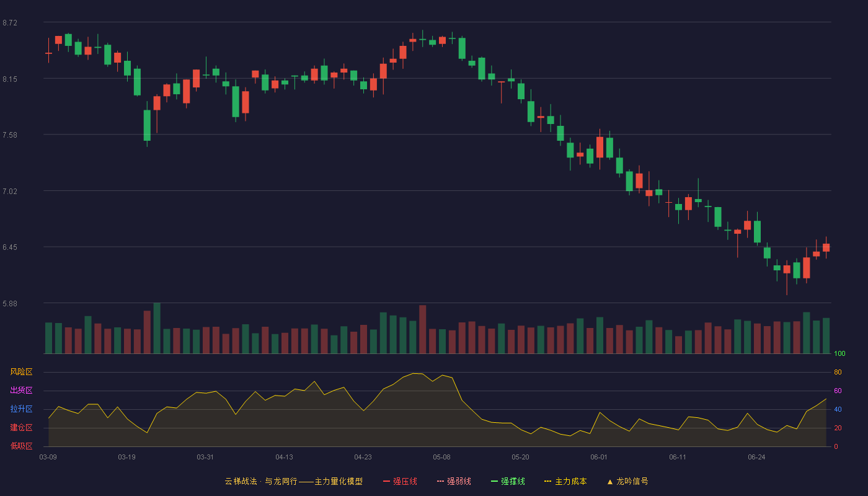Image resolution: width=868 pixels, height=496 pixels.
Task: Click the 04-13 date label
Action: (x=285, y=457)
